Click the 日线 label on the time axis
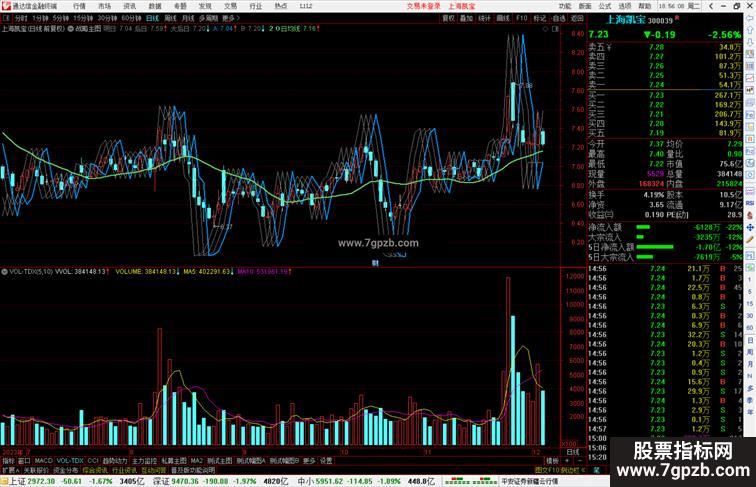This screenshot has width=756, height=487. pos(573,452)
